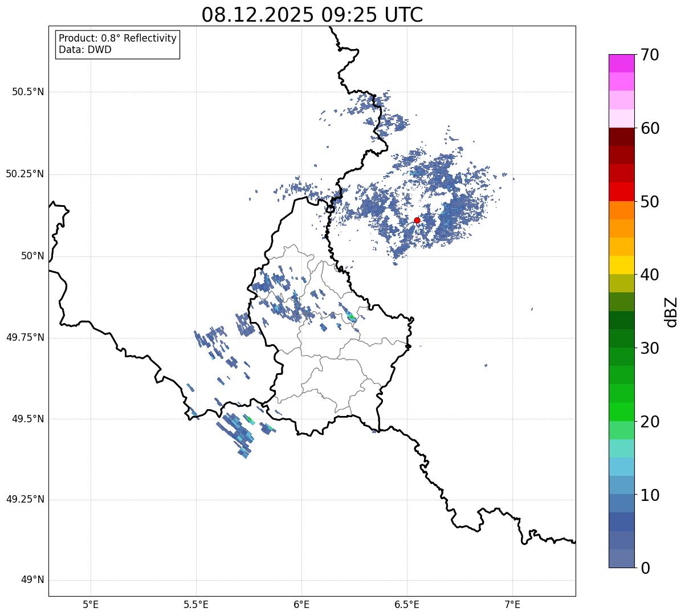
Task: Click the 50°N latitude label
Action: point(33,256)
